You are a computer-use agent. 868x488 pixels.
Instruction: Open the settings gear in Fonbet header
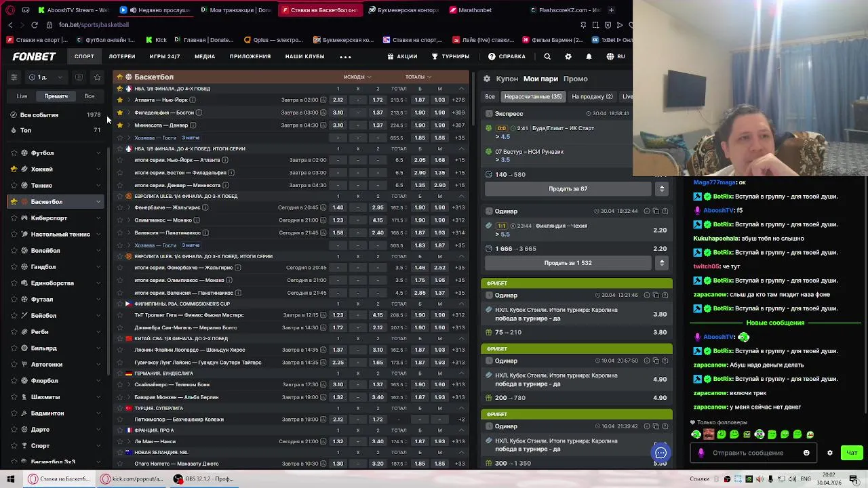tap(568, 57)
